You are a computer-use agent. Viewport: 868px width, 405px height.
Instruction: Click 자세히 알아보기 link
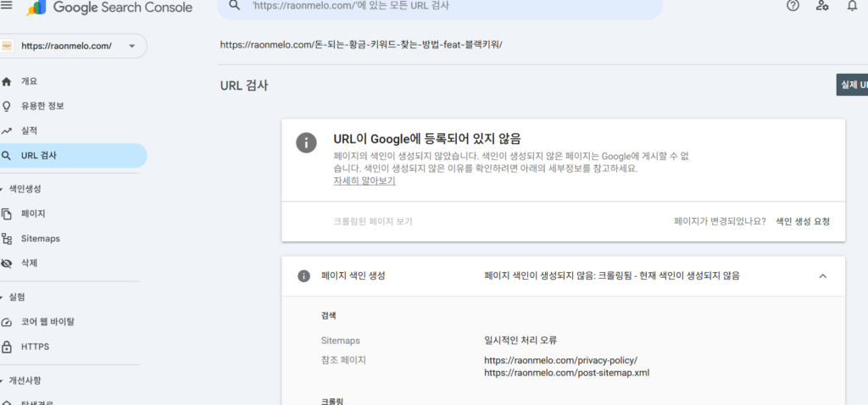click(x=364, y=181)
